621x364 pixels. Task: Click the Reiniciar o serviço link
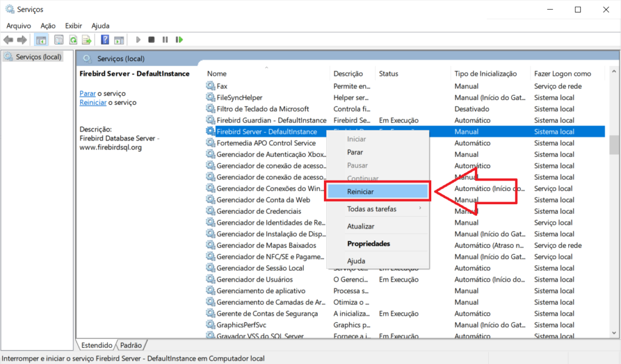click(93, 102)
